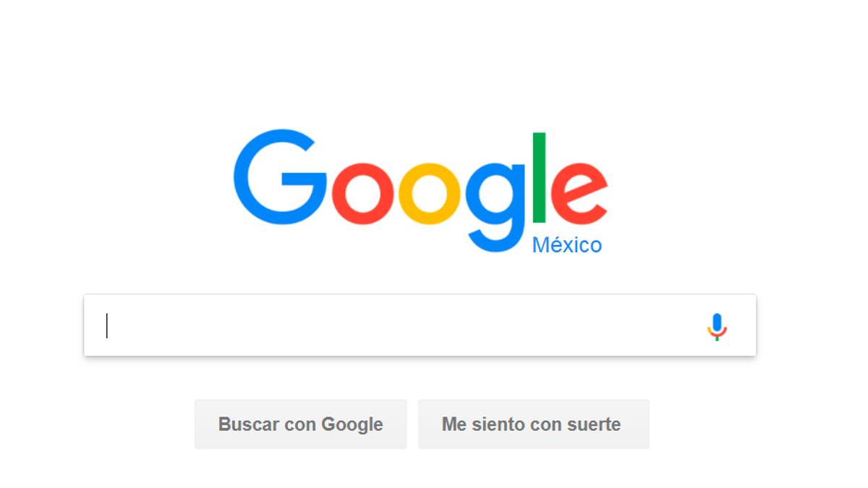Image resolution: width=868 pixels, height=488 pixels.
Task: Click the middle of the search box
Action: [420, 325]
